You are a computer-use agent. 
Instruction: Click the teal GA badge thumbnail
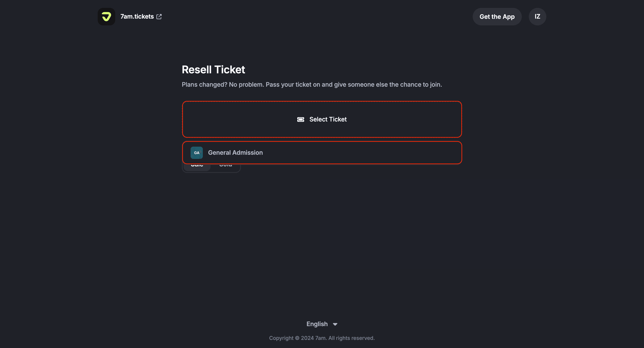pyautogui.click(x=196, y=153)
